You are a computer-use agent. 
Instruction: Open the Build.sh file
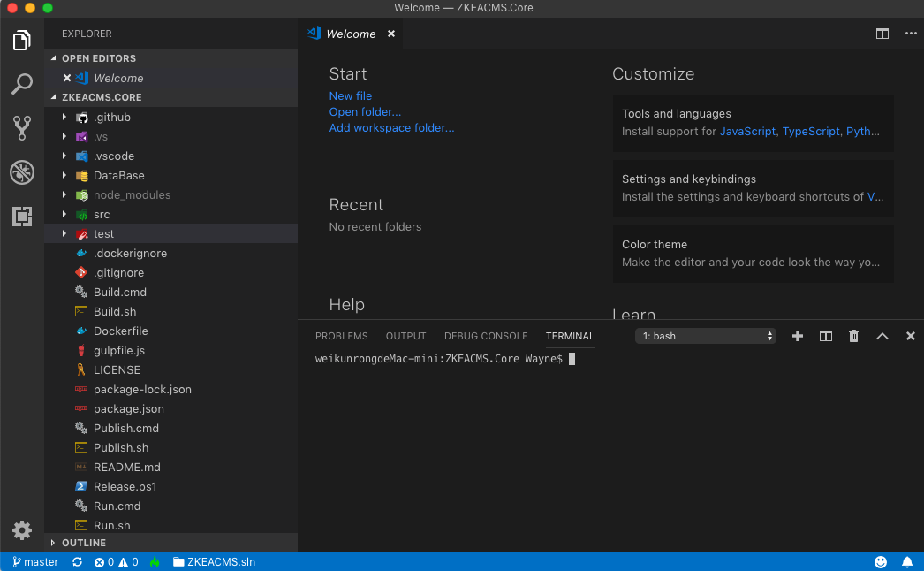coord(170,312)
